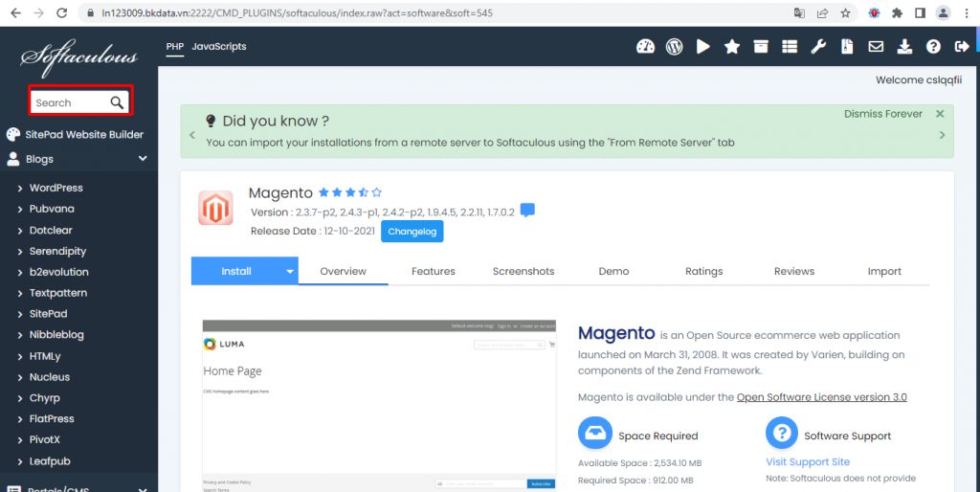Click the logout exit icon

961,46
